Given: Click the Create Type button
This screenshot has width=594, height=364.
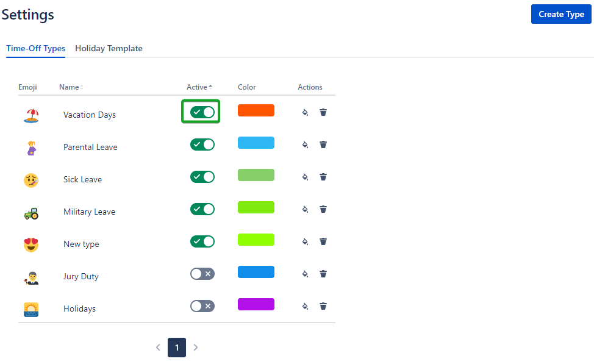Looking at the screenshot, I should [x=561, y=15].
